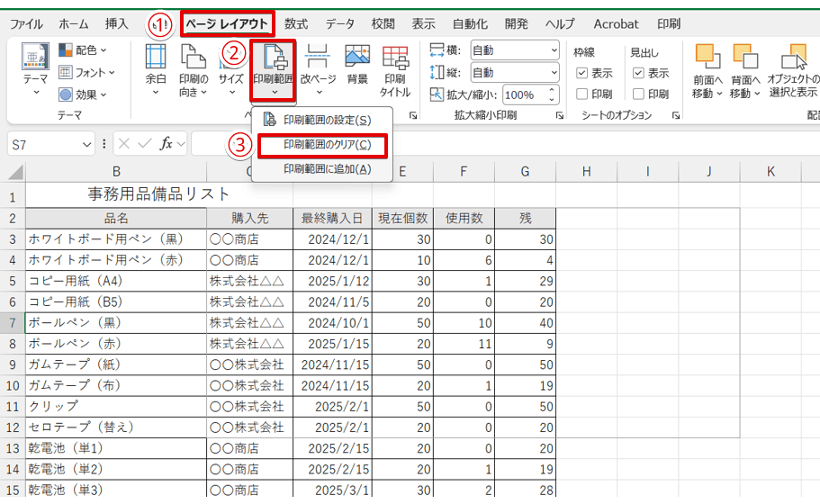Viewport: 820px width, 504px height.
Task: Toggle 枠線 表示 gridlines view checkbox
Action: [582, 73]
